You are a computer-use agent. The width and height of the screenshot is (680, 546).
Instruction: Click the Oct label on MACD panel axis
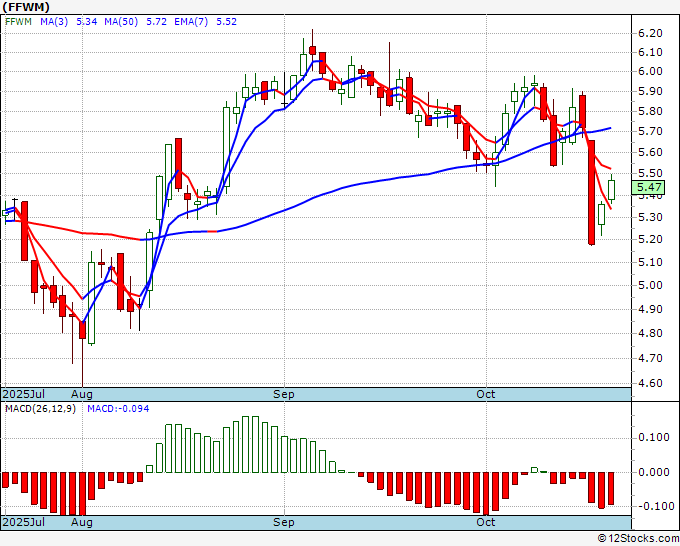[486, 522]
